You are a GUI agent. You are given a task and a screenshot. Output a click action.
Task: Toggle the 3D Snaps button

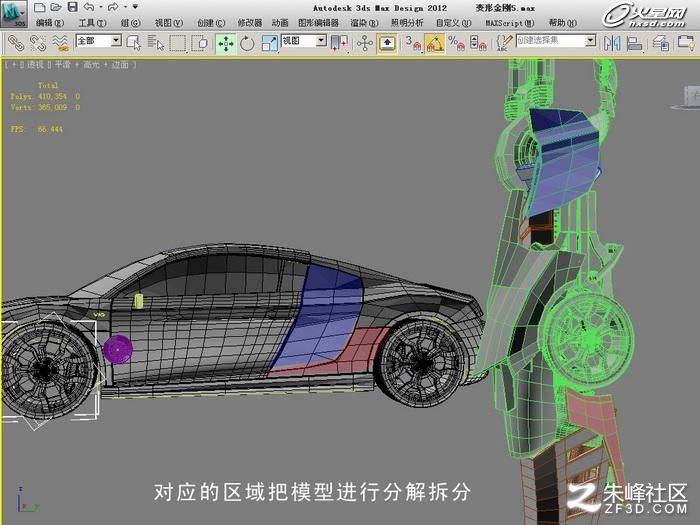(x=413, y=44)
